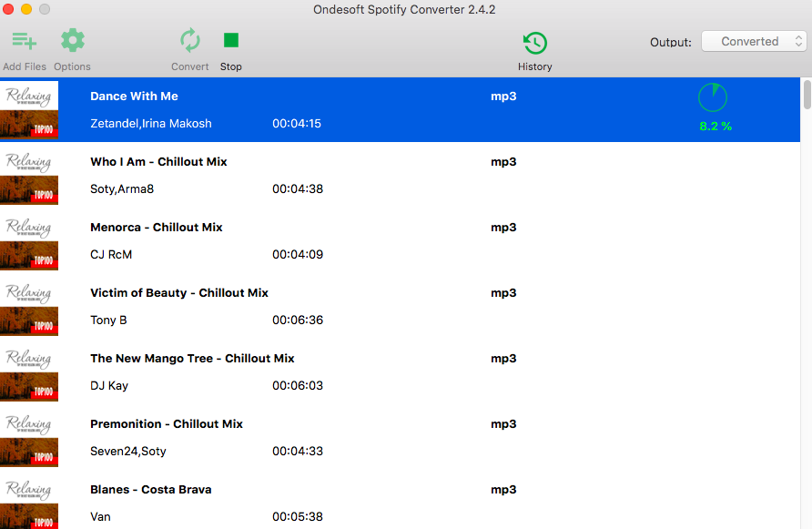Select album thumbnail for Victim of Beauty
This screenshot has width=812, height=529.
tap(29, 307)
